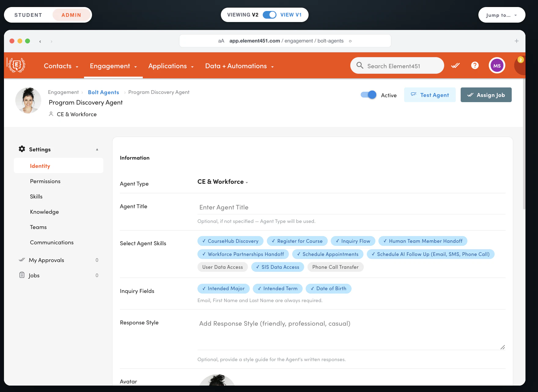
Task: Deselect the Register for Course skill
Action: [x=297, y=241]
